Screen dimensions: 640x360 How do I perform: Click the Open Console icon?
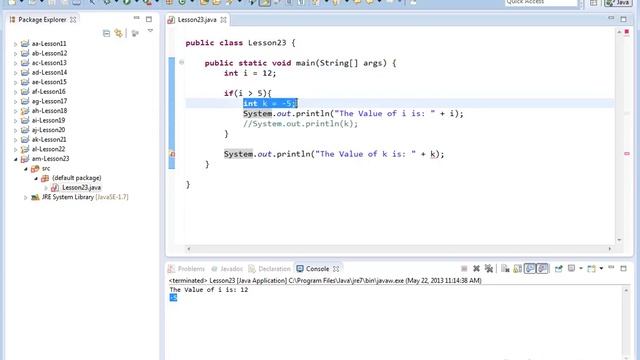591,268
